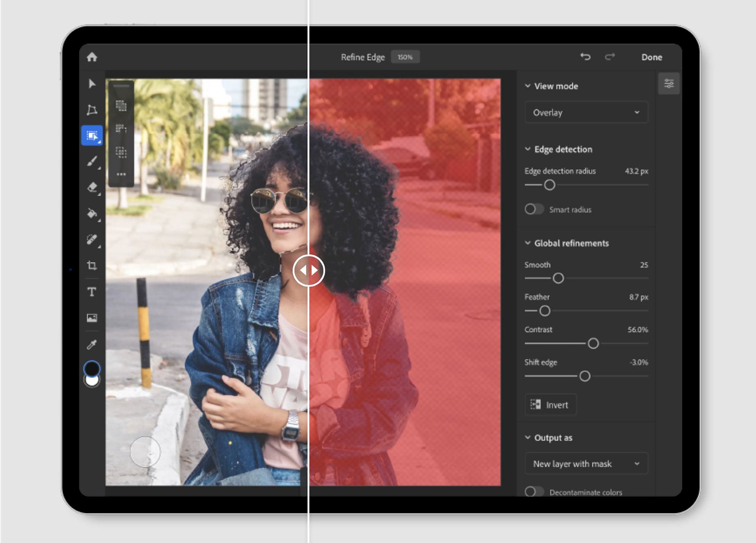Select the Place Image tool
This screenshot has width=756, height=543.
point(92,318)
